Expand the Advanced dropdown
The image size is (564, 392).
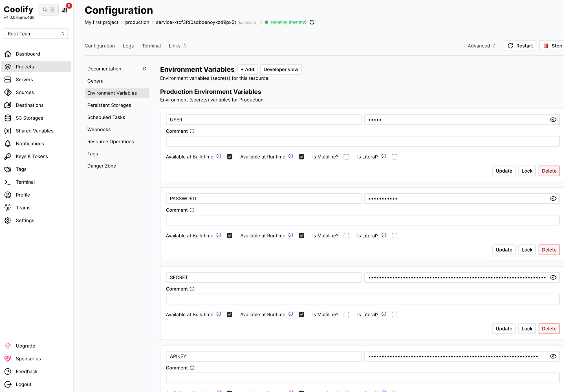tap(481, 46)
